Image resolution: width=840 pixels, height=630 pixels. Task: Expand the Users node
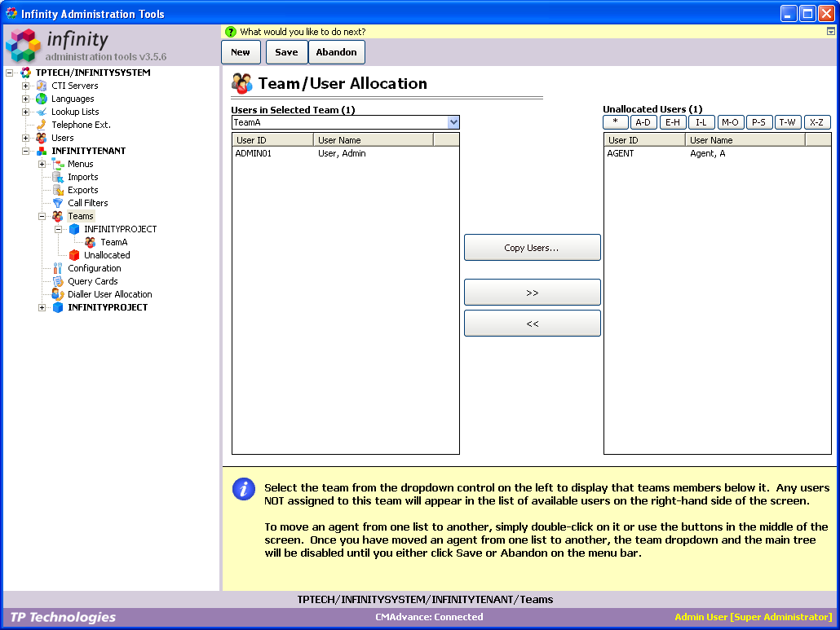coord(25,138)
